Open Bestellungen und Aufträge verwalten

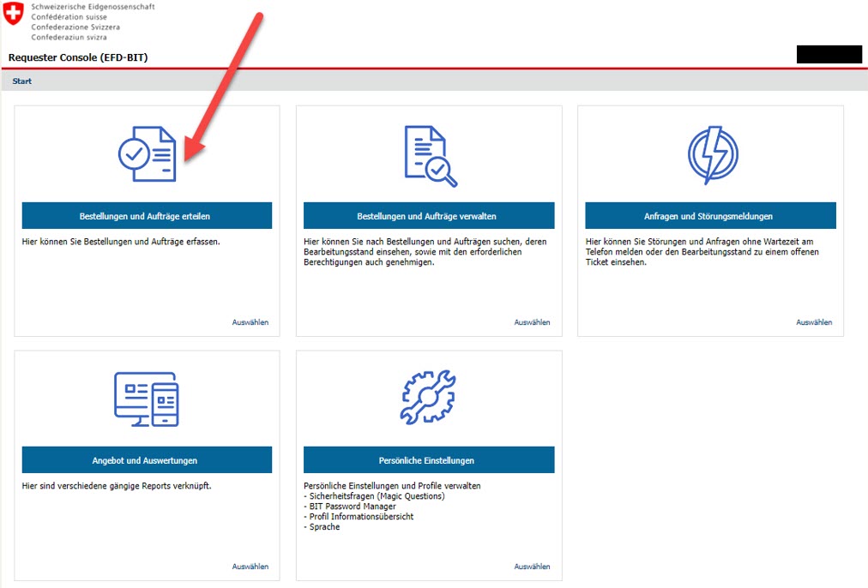pos(429,216)
